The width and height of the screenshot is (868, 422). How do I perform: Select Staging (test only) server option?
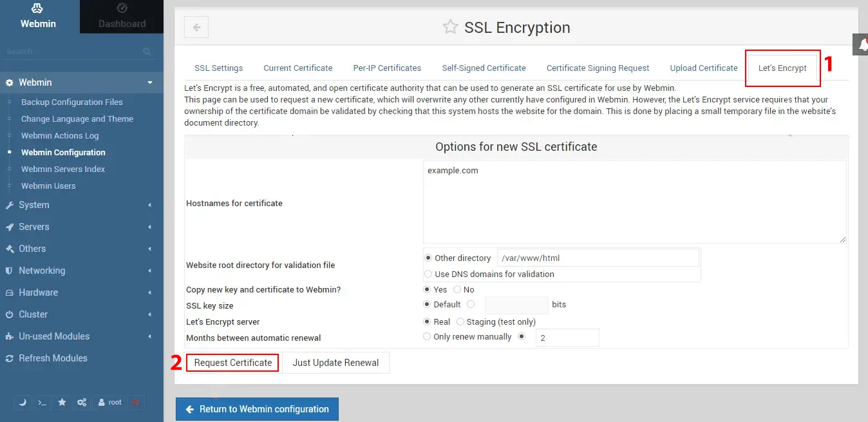tap(460, 321)
